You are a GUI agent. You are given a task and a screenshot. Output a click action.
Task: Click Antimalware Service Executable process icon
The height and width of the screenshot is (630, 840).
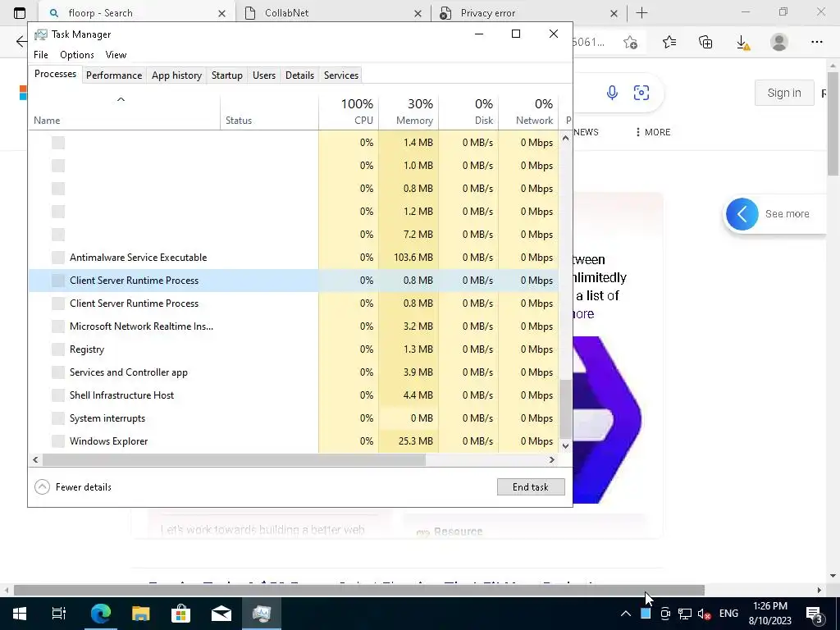click(x=58, y=257)
